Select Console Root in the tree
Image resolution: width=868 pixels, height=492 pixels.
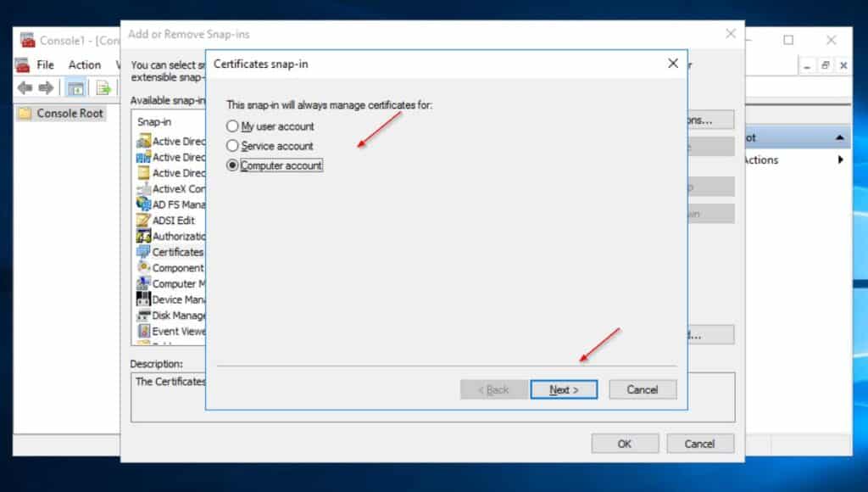[70, 113]
